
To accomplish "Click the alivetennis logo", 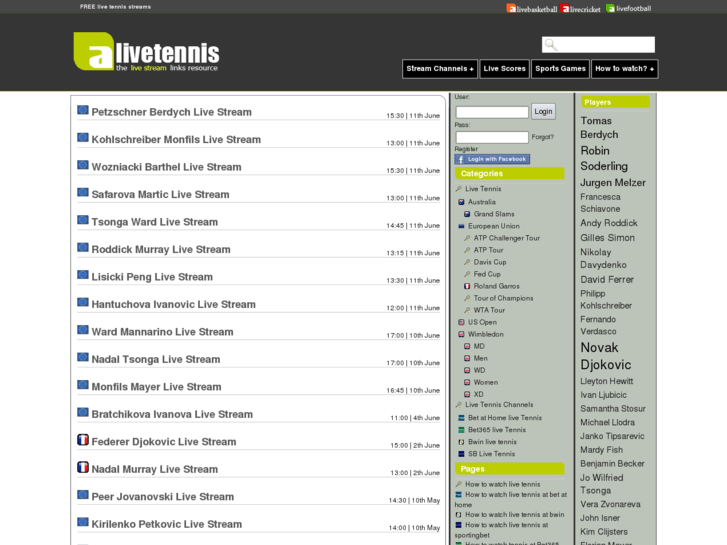I will pos(147,52).
